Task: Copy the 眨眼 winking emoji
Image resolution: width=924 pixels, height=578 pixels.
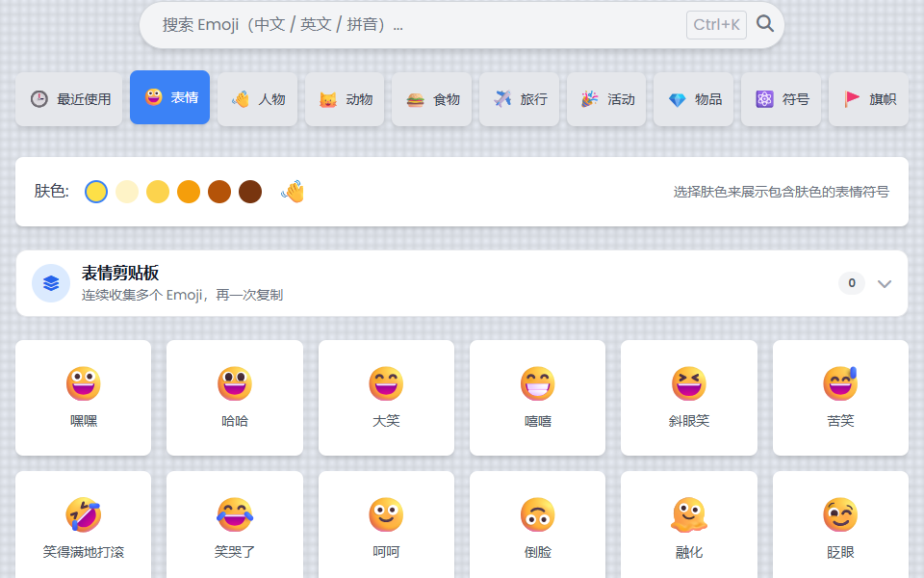Action: point(840,525)
